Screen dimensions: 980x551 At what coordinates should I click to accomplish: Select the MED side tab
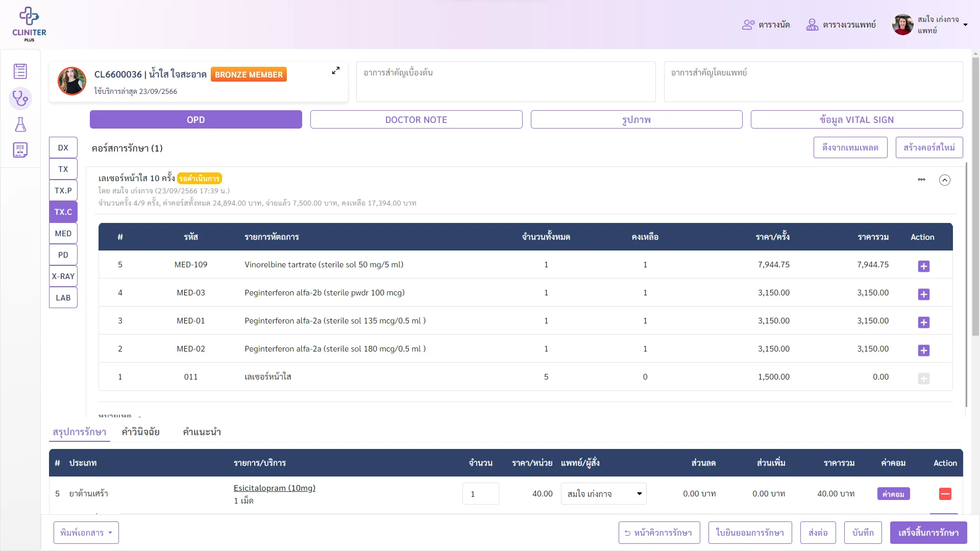[63, 234]
